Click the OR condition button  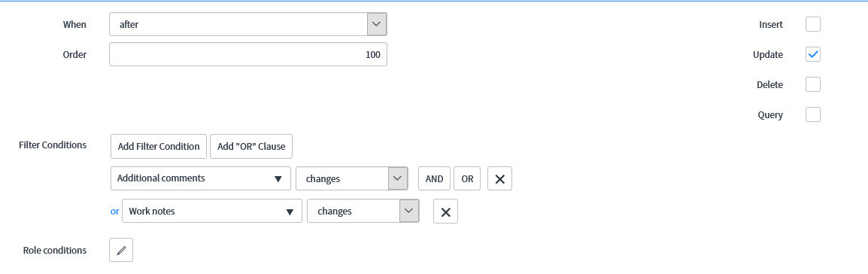click(x=467, y=179)
